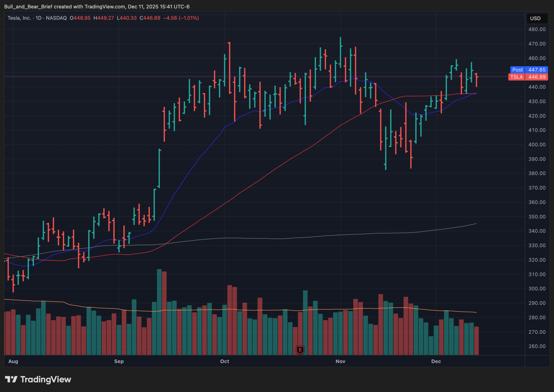Click the Aug label on time axis
The width and height of the screenshot is (554, 392).
[x=13, y=361]
